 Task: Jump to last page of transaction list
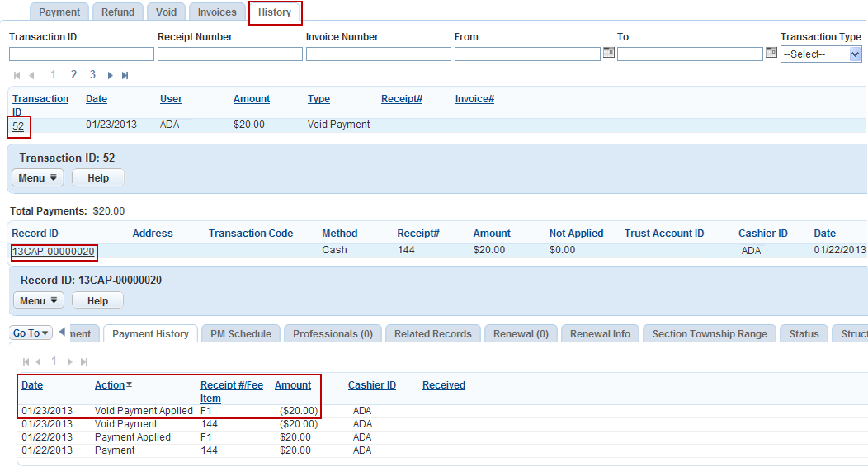[x=125, y=75]
